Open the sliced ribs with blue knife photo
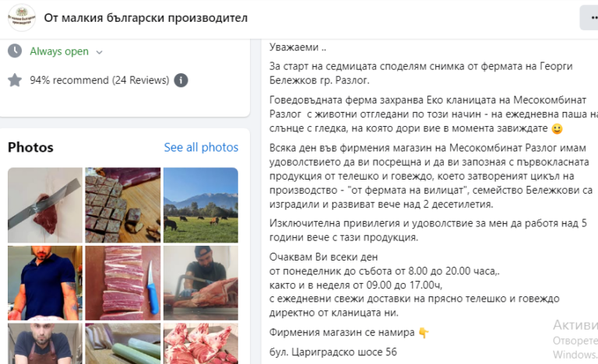Image resolution: width=598 pixels, height=364 pixels. [123, 283]
